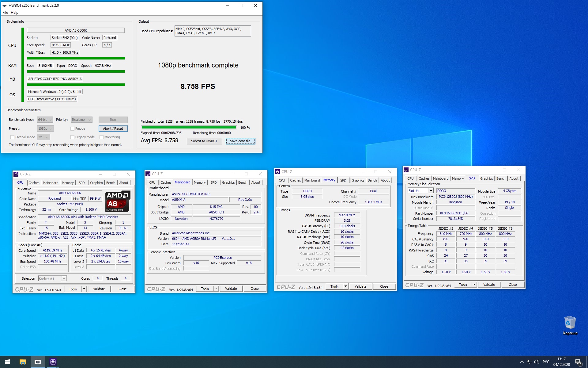Switch to CPU-Z app in taskbar

click(53, 362)
